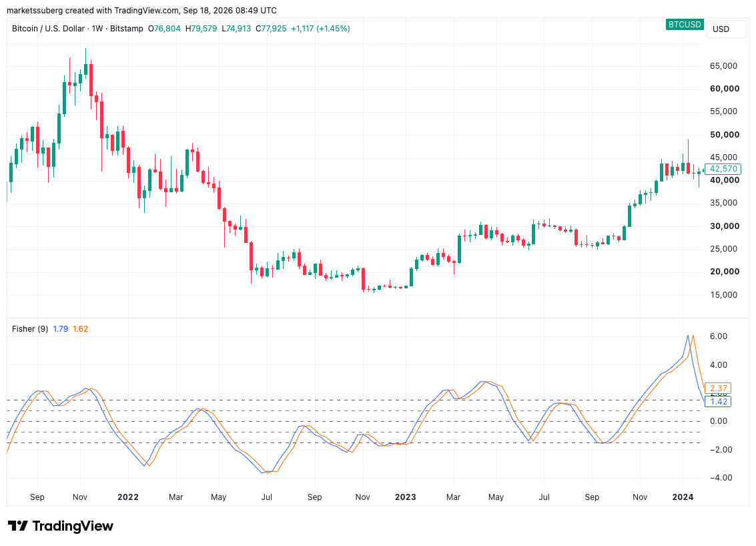Click the 30,000 price axis label
The height and width of the screenshot is (546, 756).
[x=725, y=226]
